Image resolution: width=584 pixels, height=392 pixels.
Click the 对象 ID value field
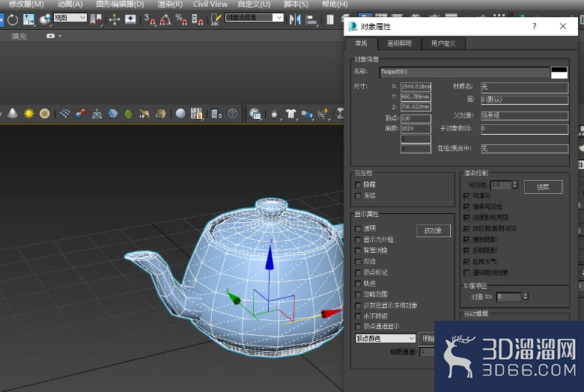click(x=509, y=297)
